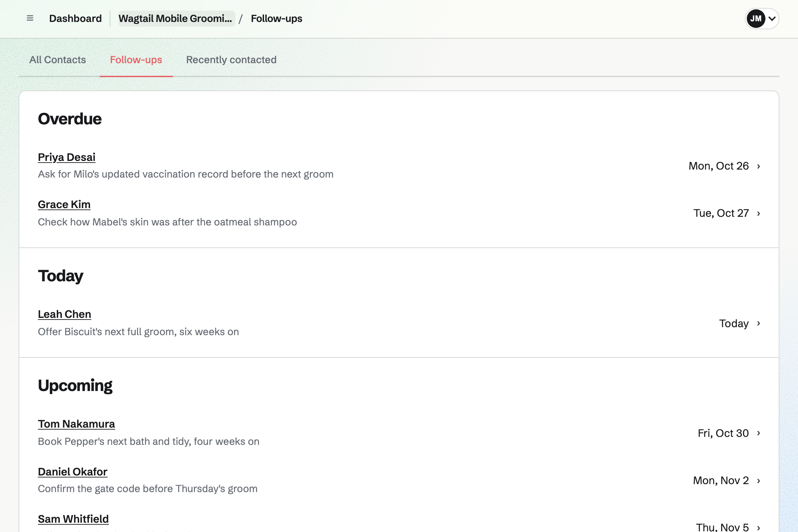The height and width of the screenshot is (532, 798).
Task: Click the Mon, Oct 26 due date
Action: tap(719, 166)
